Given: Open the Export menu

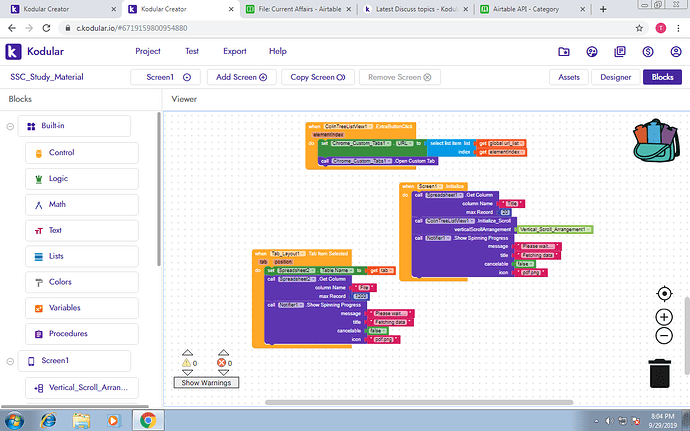Looking at the screenshot, I should pos(235,51).
